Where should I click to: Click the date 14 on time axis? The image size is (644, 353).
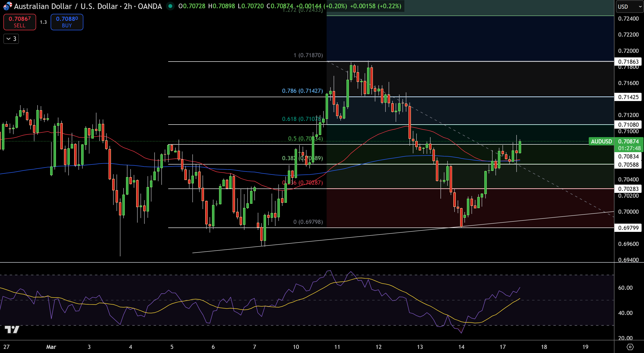click(x=461, y=347)
